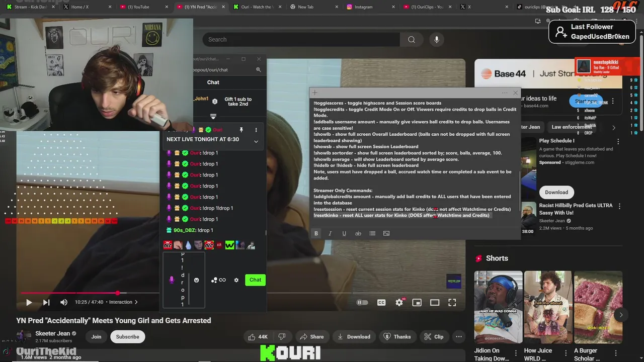Click the W emote in emote bar

coord(230,245)
